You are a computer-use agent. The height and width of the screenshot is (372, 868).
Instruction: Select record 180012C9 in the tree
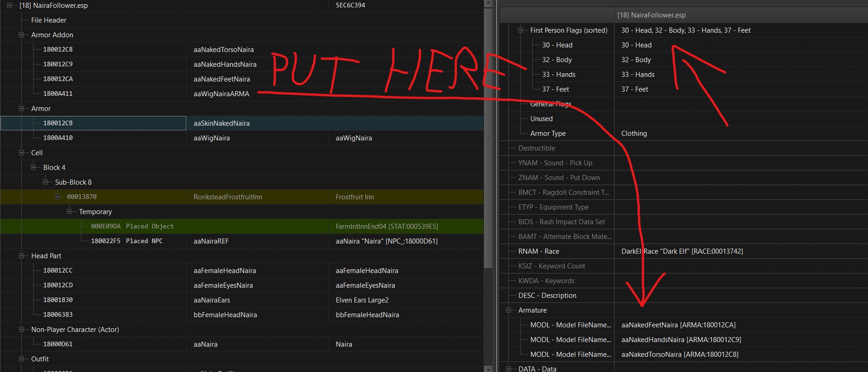point(58,64)
